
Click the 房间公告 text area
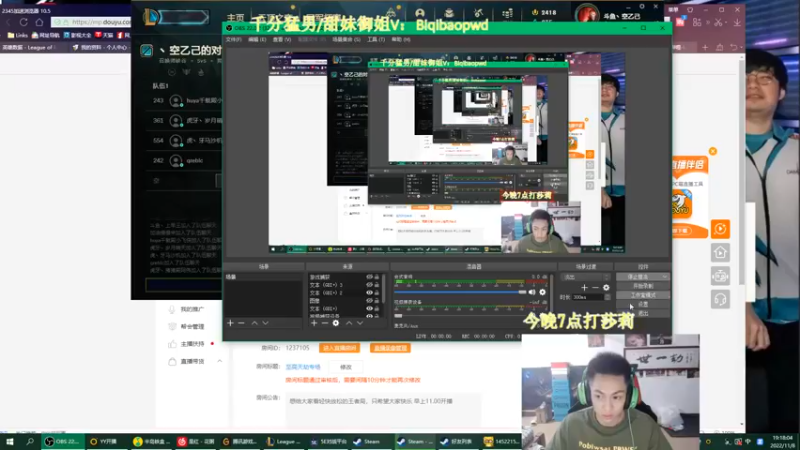383,408
